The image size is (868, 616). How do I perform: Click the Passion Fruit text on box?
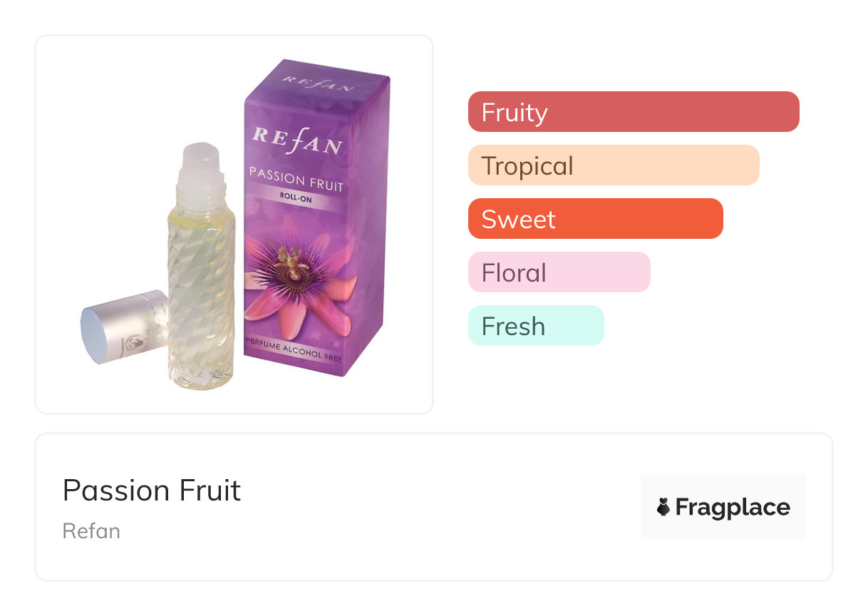click(295, 180)
